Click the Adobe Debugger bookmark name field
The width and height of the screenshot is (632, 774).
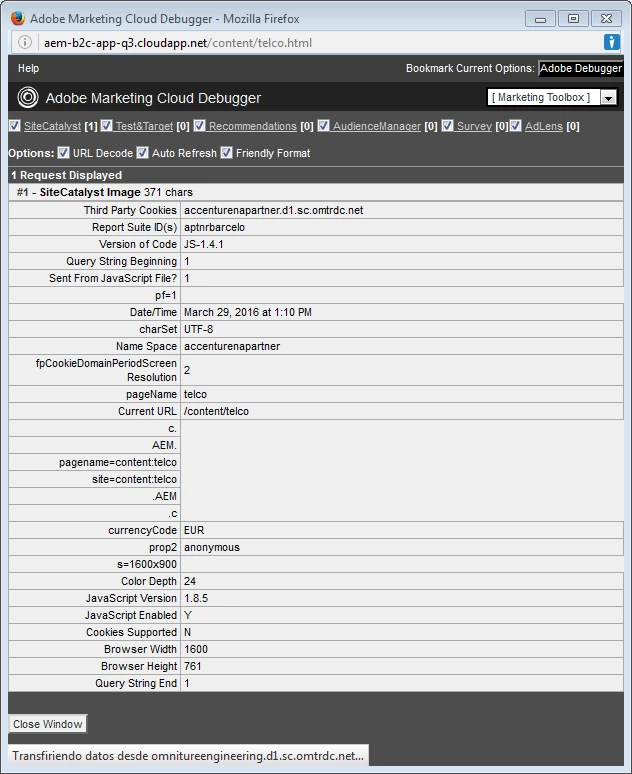pyautogui.click(x=581, y=68)
